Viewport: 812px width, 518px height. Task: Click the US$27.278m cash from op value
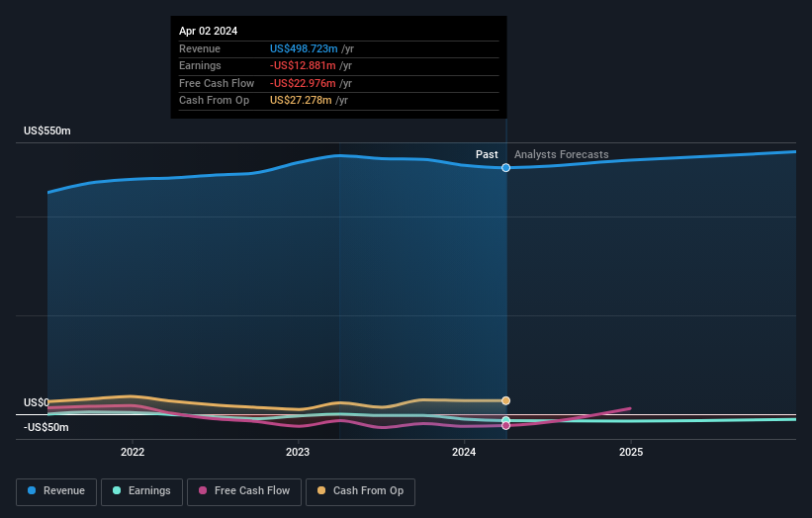(301, 101)
